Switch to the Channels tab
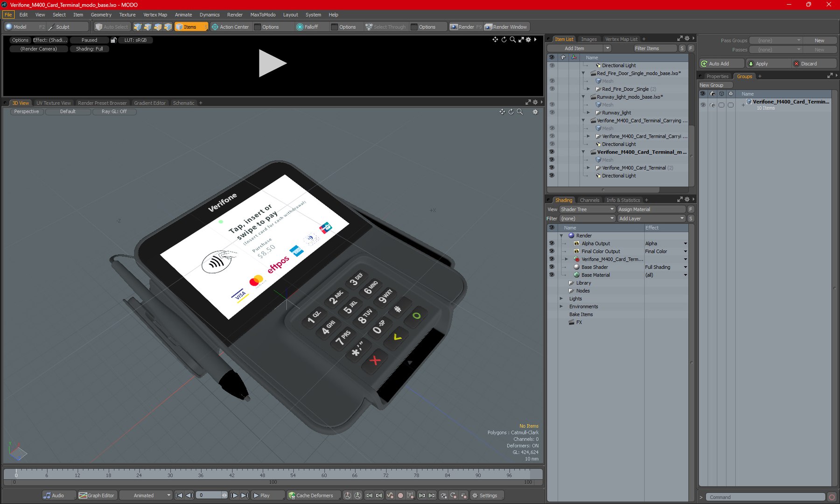This screenshot has width=840, height=504. 589,200
